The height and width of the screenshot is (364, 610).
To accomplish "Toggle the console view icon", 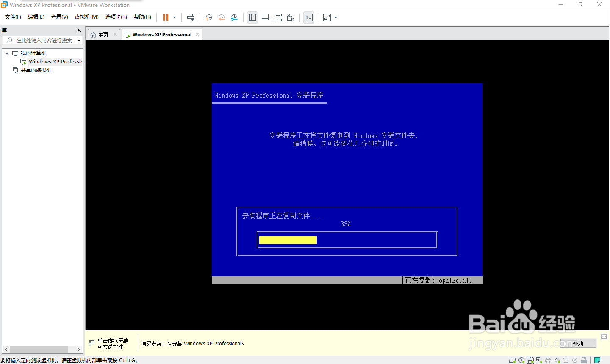I will point(309,17).
